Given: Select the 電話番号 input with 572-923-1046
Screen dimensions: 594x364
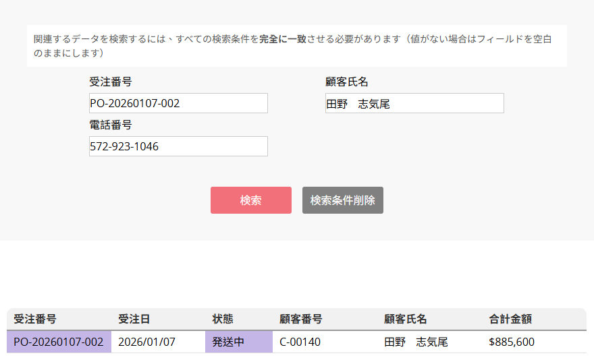Looking at the screenshot, I should click(178, 146).
